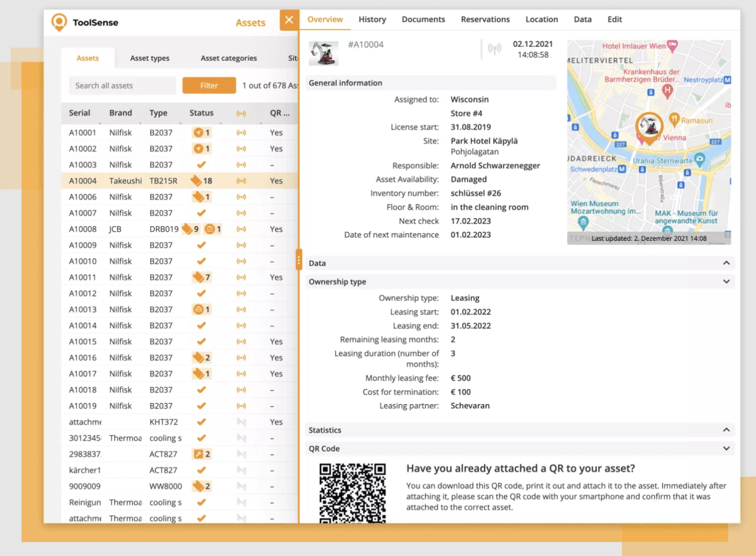
Task: Expand the Ownership type section
Action: (x=726, y=281)
